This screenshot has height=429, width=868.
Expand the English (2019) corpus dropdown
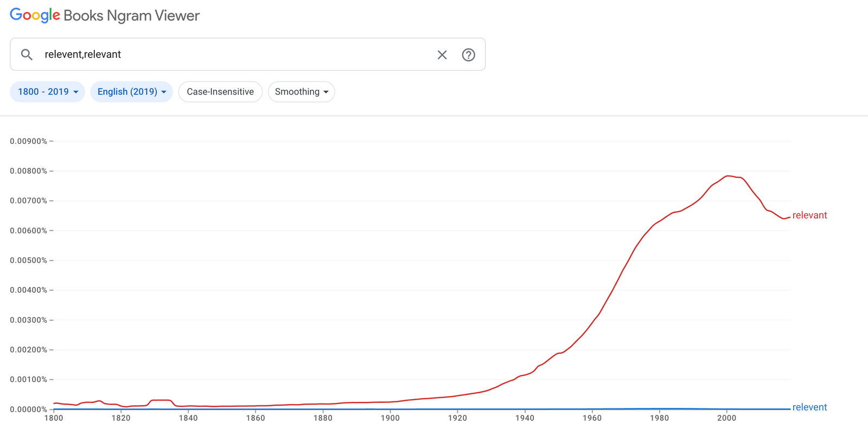pyautogui.click(x=131, y=92)
